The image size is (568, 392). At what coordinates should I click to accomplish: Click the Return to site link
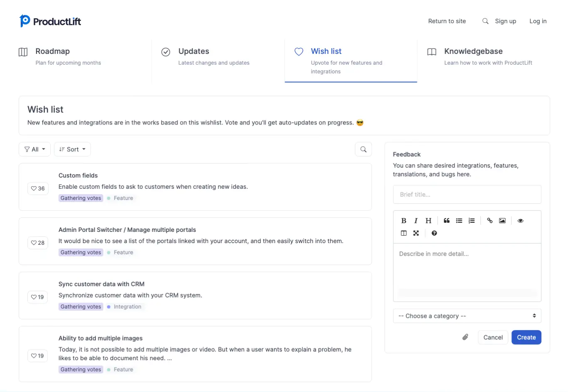[447, 21]
